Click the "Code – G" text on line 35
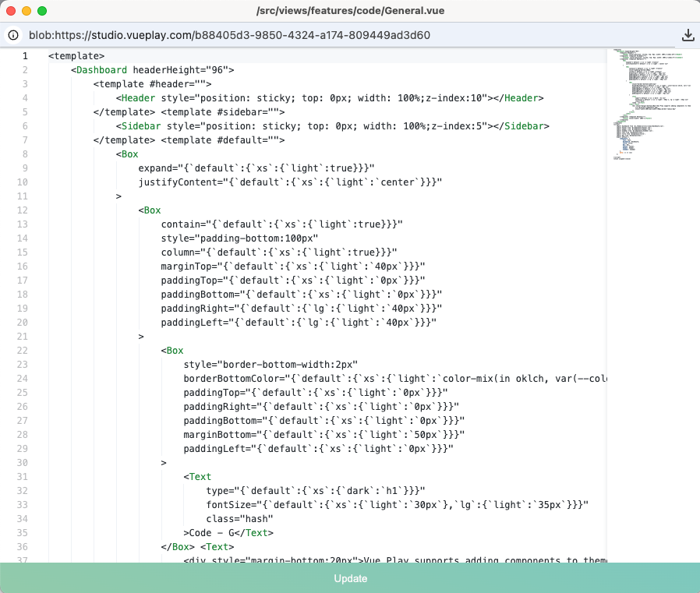The width and height of the screenshot is (700, 593). tap(211, 533)
